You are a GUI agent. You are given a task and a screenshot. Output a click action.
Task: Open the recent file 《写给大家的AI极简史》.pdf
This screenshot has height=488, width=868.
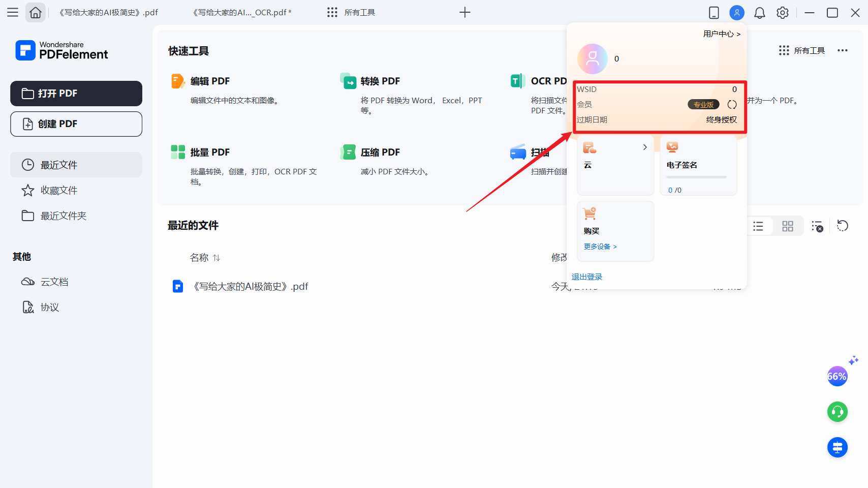pos(251,287)
